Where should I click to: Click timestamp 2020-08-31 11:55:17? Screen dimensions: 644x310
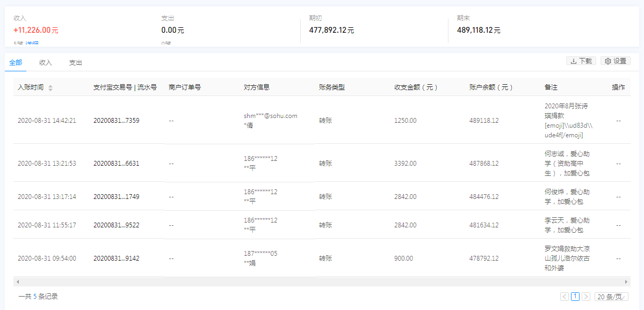(47, 225)
